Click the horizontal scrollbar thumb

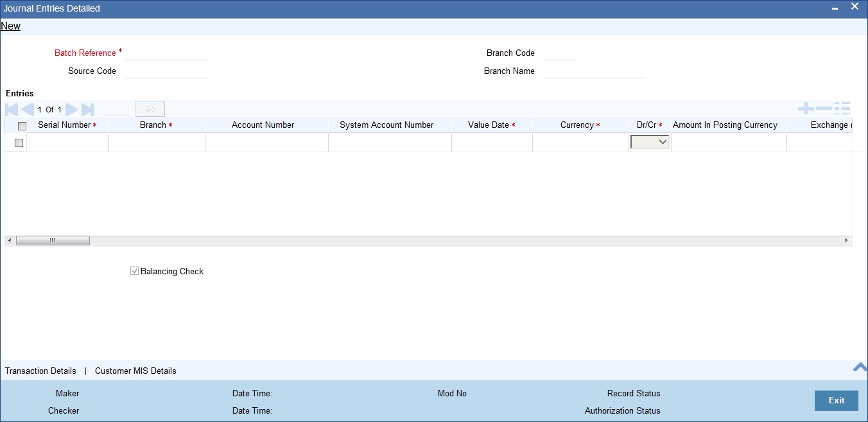coord(53,241)
